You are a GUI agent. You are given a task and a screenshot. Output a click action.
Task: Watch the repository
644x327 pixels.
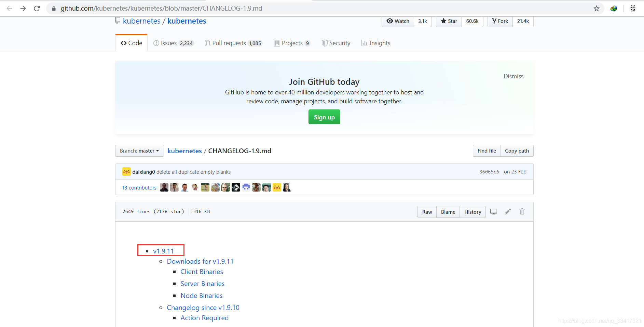(398, 21)
